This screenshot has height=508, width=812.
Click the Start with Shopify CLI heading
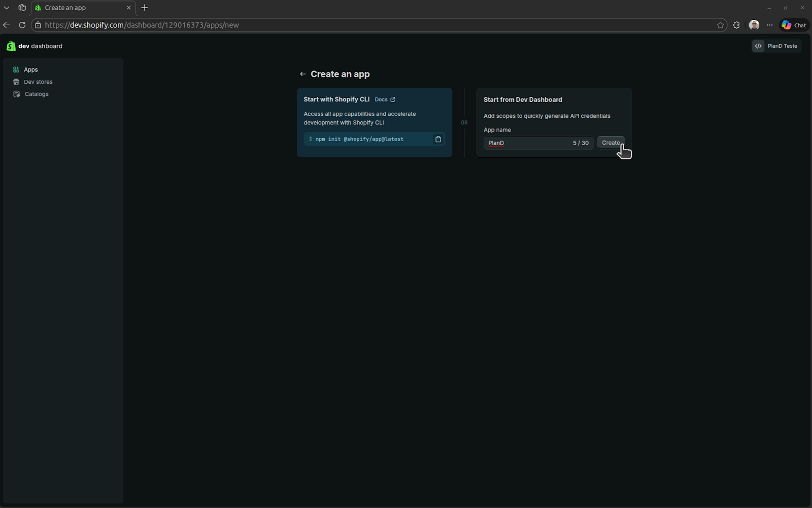[336, 99]
